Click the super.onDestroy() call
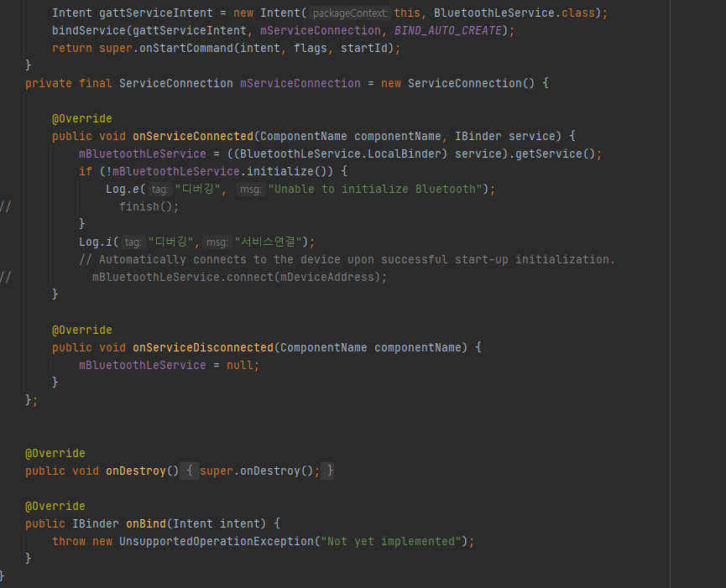 (257, 471)
